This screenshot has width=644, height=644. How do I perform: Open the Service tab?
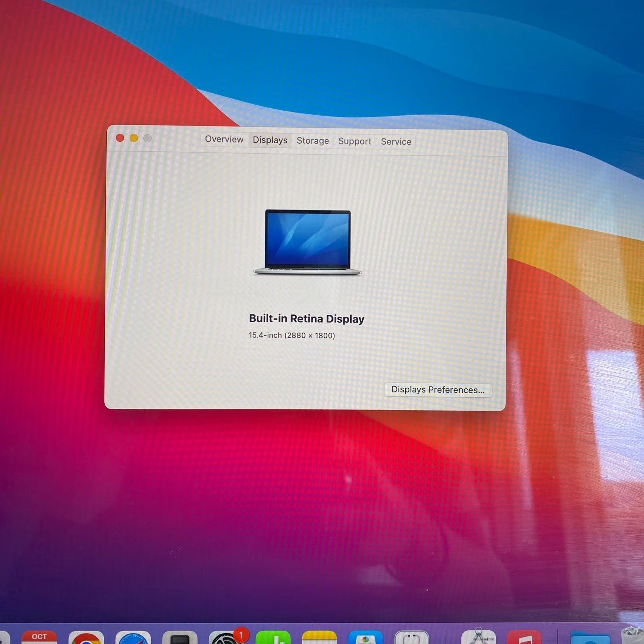[x=396, y=142]
